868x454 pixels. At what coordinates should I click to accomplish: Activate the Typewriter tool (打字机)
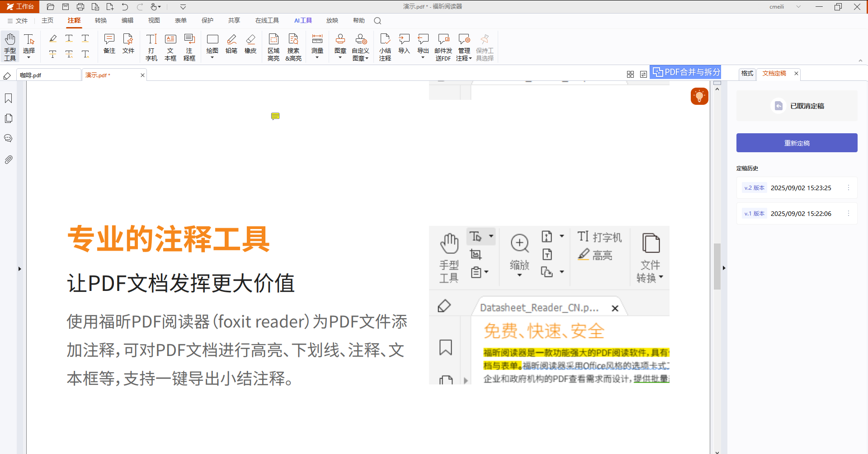151,47
